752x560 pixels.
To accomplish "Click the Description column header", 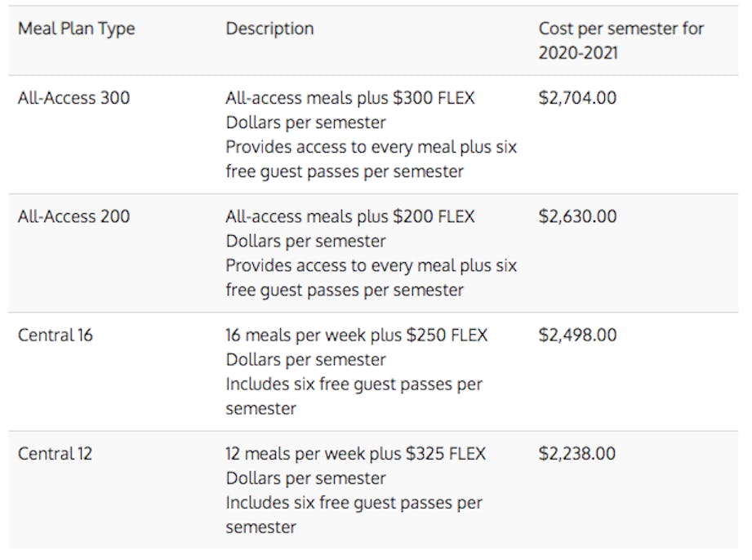I will tap(269, 29).
